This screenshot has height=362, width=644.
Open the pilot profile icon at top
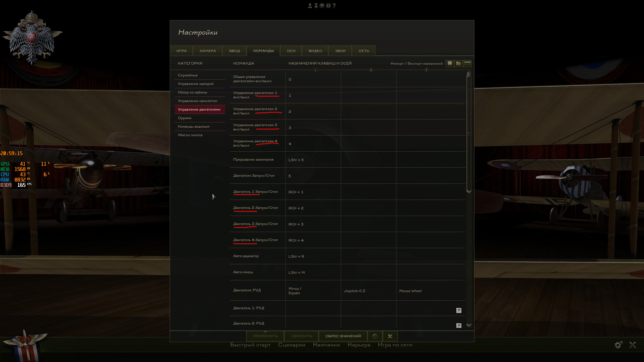click(310, 6)
